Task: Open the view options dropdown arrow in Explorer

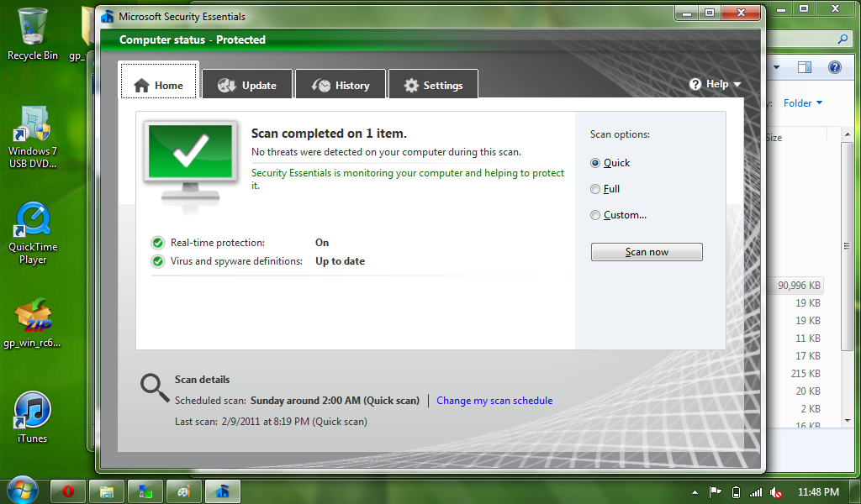Action: pos(776,67)
